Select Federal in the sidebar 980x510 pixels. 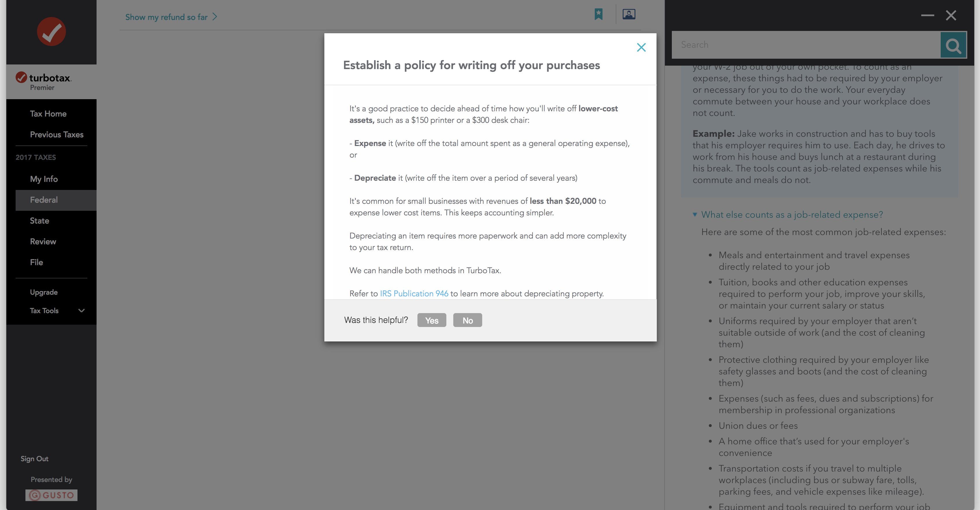pos(44,200)
